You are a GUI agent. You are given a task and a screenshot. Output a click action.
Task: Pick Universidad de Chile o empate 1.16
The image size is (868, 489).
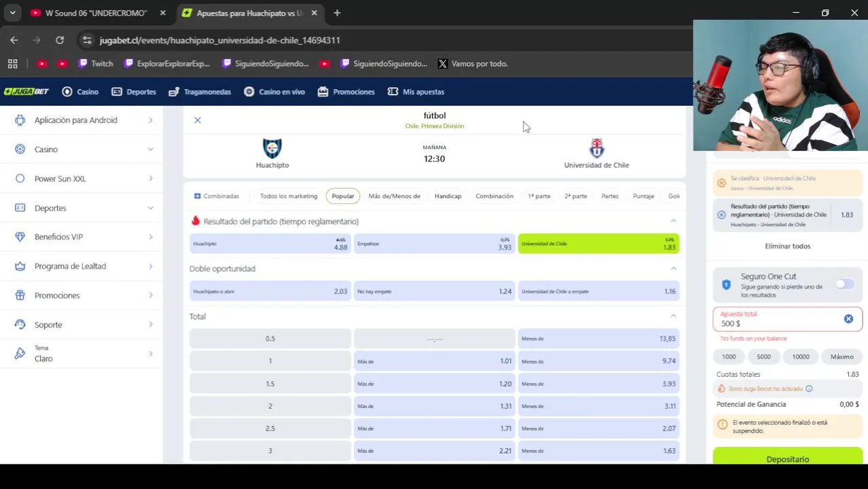click(x=598, y=291)
